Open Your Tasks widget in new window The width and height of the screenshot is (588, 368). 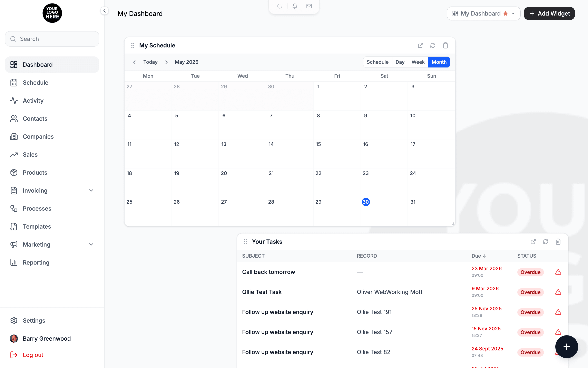point(533,242)
